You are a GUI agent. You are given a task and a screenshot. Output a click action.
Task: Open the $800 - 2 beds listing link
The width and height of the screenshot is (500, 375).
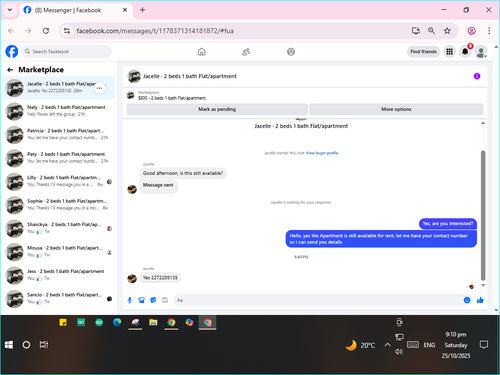click(172, 98)
